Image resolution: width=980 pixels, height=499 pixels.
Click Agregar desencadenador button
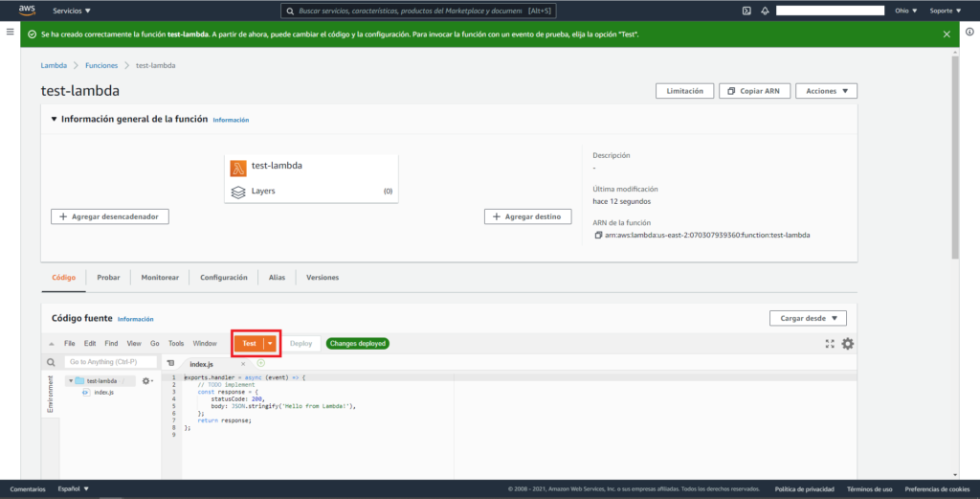[x=110, y=216]
